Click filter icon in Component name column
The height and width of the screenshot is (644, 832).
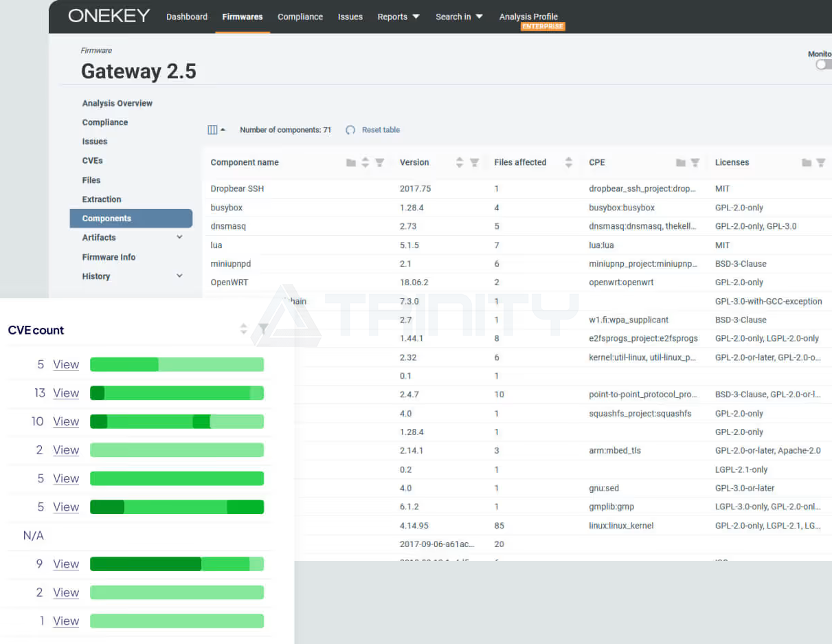pos(379,163)
